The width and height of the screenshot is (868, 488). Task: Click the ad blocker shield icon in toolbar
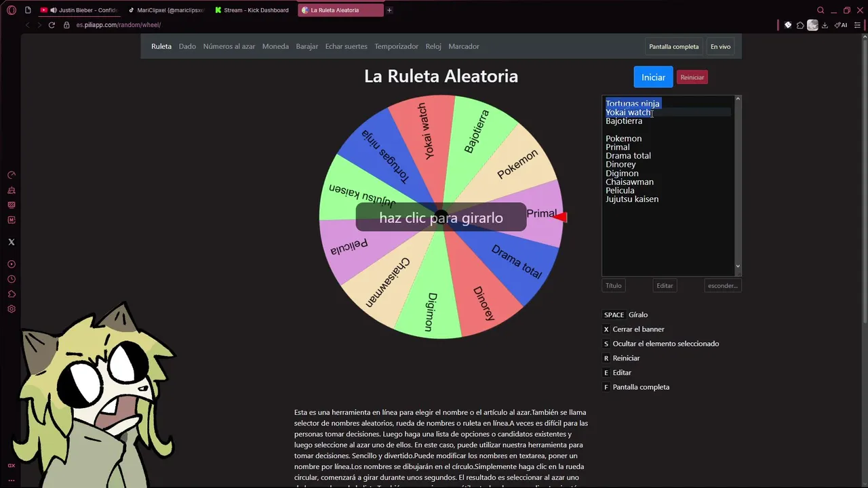(788, 25)
